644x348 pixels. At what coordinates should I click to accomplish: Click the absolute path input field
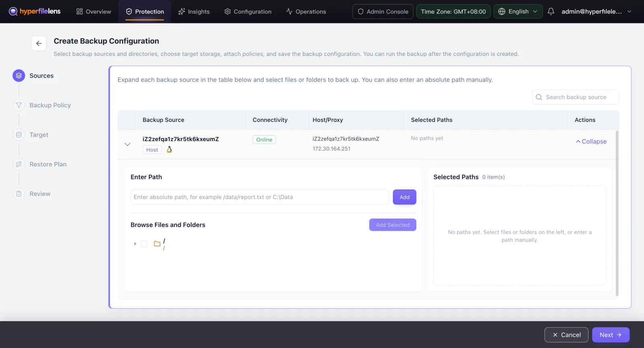(260, 197)
